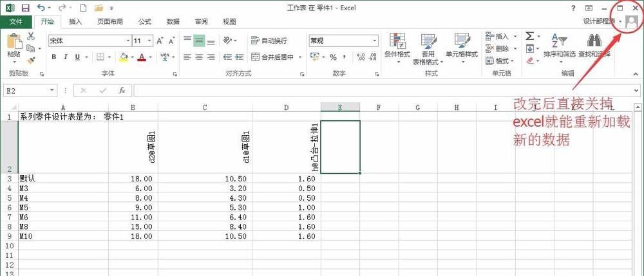Collapse the ribbon with up chevron
Viewport: 644px width, 276px height.
tap(636, 74)
